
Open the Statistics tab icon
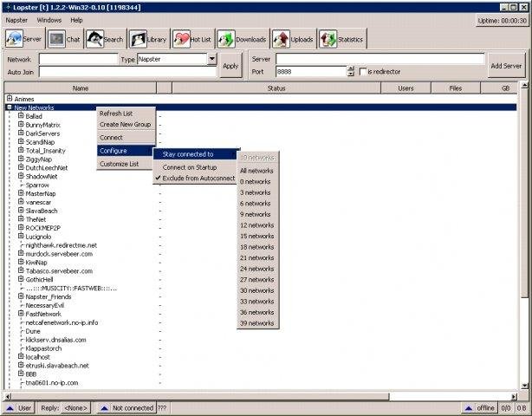pos(328,39)
